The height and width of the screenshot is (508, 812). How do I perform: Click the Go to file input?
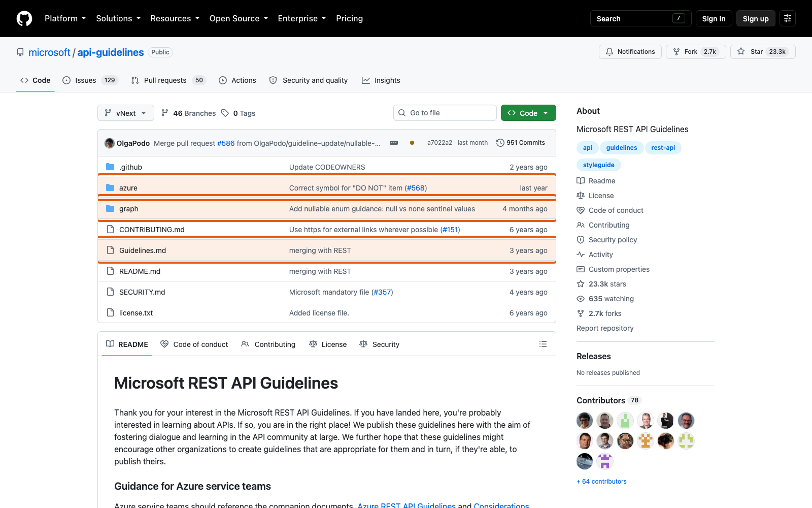445,113
